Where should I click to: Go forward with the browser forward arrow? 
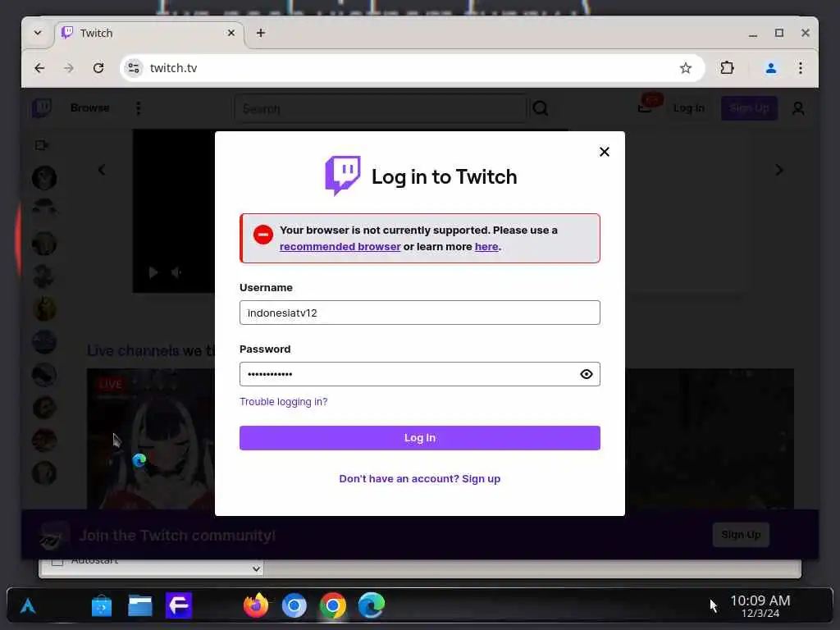69,68
